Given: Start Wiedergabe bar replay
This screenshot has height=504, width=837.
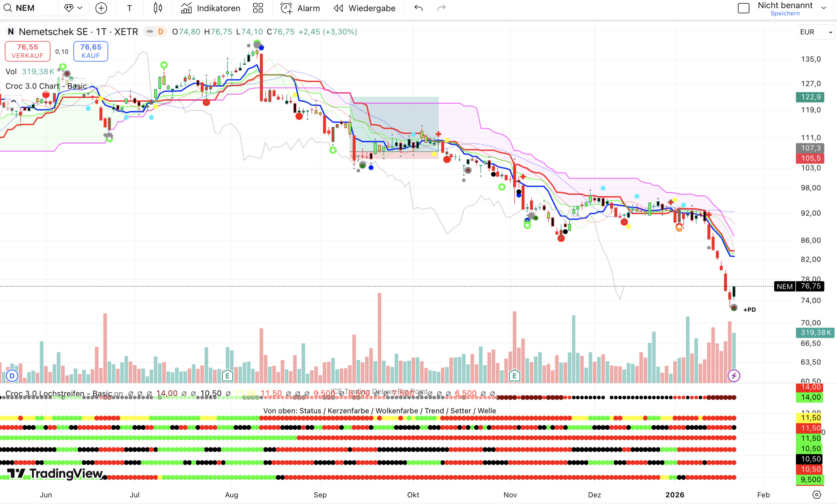Looking at the screenshot, I should click(x=365, y=8).
